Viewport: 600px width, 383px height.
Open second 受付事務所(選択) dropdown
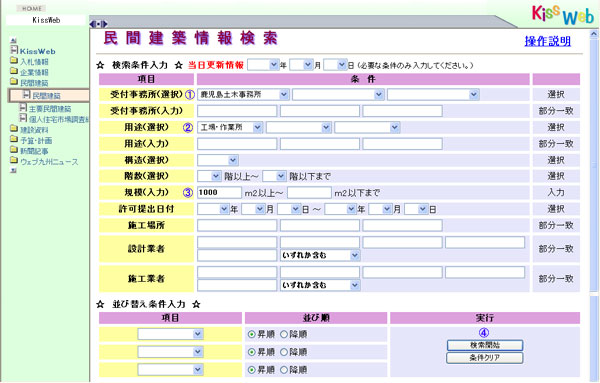[x=338, y=95]
